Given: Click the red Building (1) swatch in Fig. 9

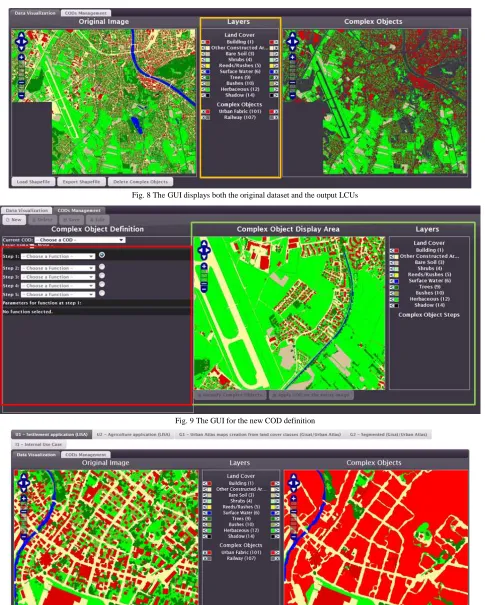Looking at the screenshot, I should [x=396, y=251].
